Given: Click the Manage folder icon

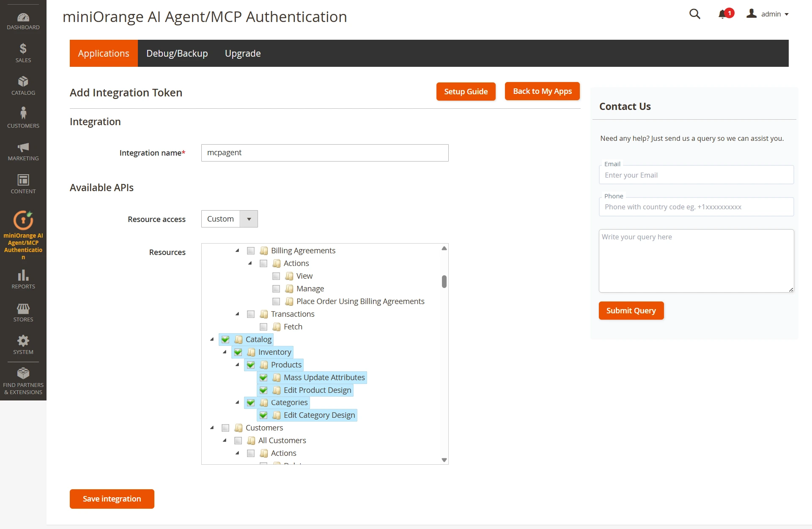Looking at the screenshot, I should 289,289.
